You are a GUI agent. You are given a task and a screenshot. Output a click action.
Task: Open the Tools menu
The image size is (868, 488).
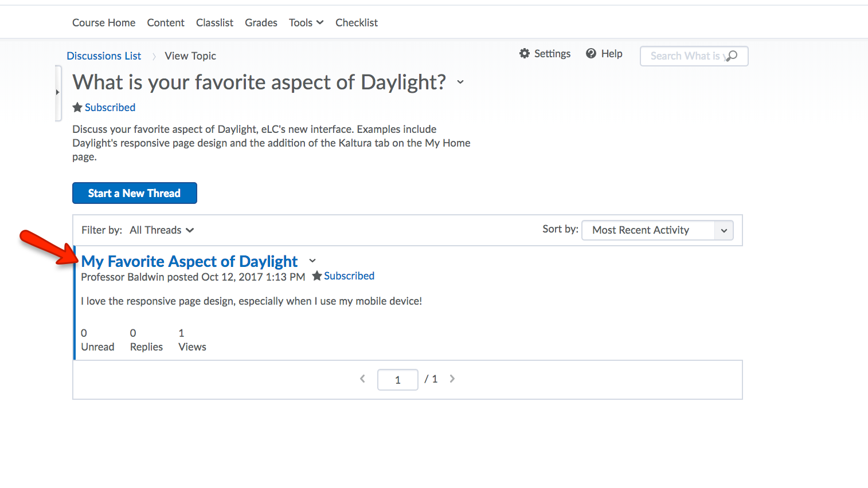[306, 23]
